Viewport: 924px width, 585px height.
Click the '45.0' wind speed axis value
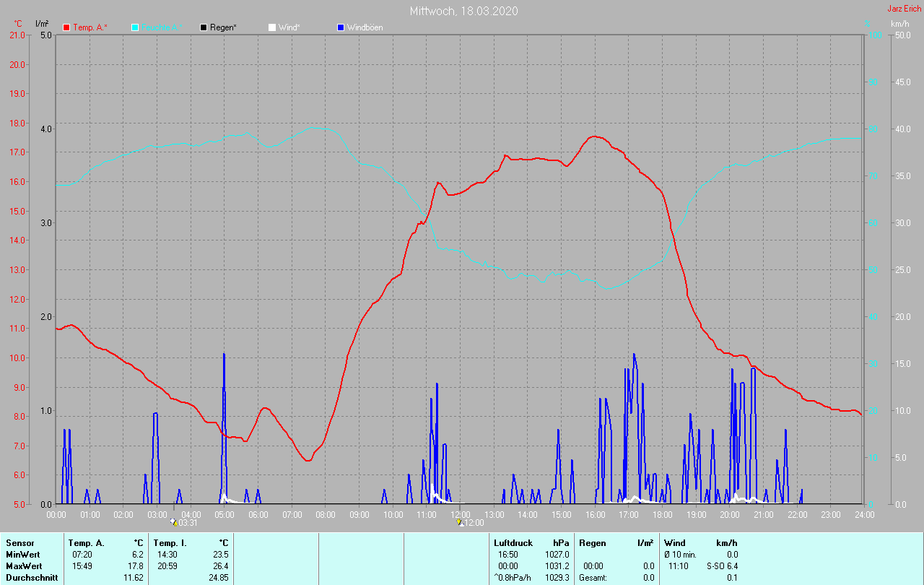pyautogui.click(x=902, y=82)
